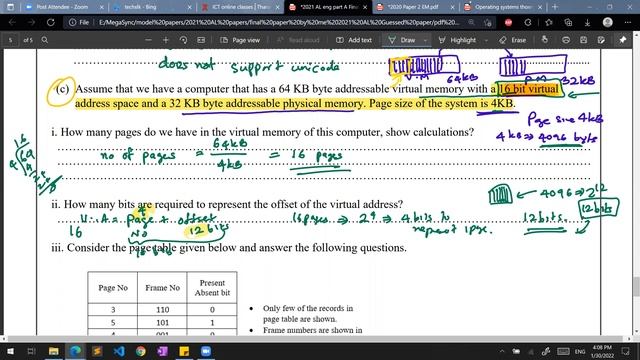Screen dimensions: 640x360
Task: Go back to the previous page
Action: coord(12,22)
